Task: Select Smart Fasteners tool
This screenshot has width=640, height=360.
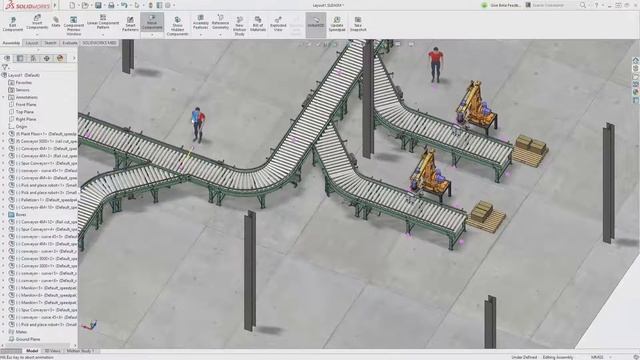Action: pyautogui.click(x=130, y=24)
